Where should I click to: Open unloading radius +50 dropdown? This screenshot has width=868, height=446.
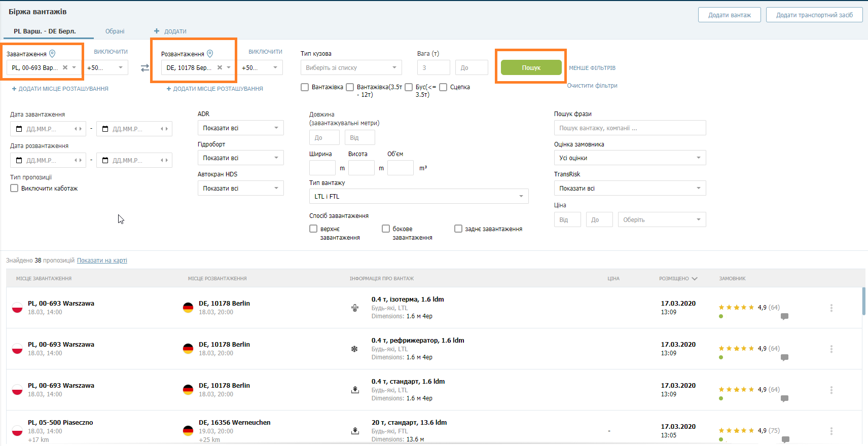pyautogui.click(x=260, y=67)
